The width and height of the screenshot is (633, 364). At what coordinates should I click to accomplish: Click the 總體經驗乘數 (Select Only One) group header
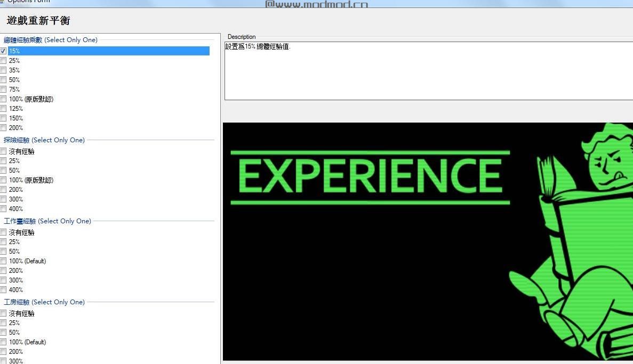[x=51, y=40]
